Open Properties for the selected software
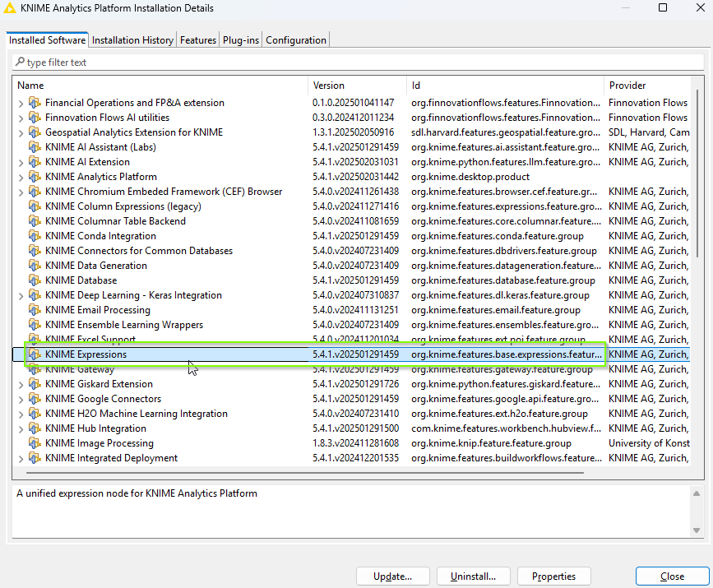This screenshot has height=588, width=713. 553,576
